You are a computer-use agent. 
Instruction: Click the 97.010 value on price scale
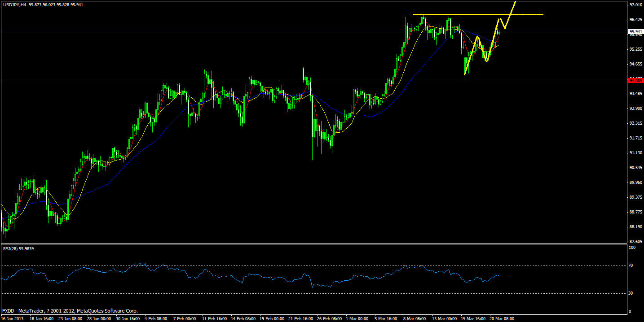pyautogui.click(x=635, y=4)
